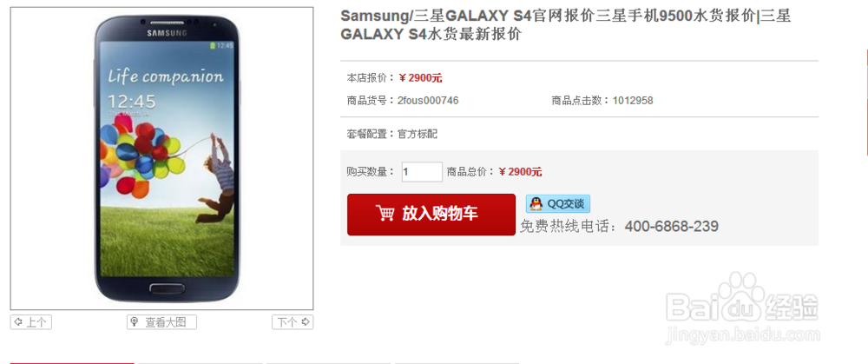
Task: Click the QQ penguin icon
Action: coord(536,204)
